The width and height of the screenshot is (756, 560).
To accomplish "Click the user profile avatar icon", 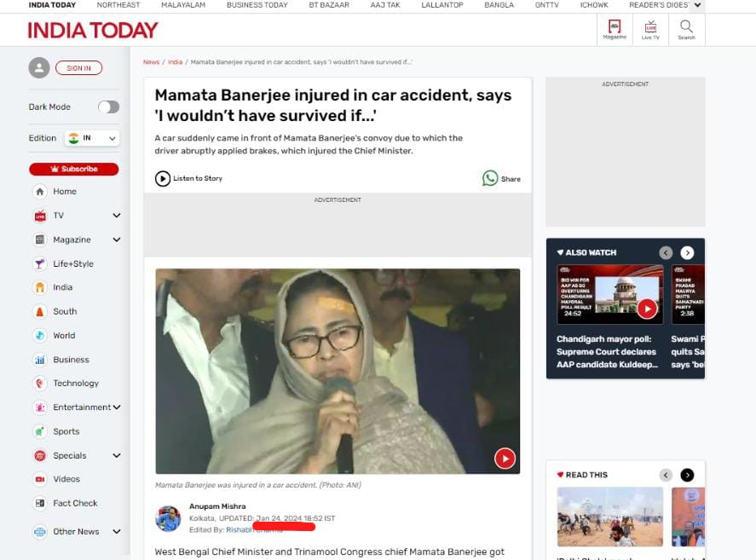I will click(x=39, y=68).
